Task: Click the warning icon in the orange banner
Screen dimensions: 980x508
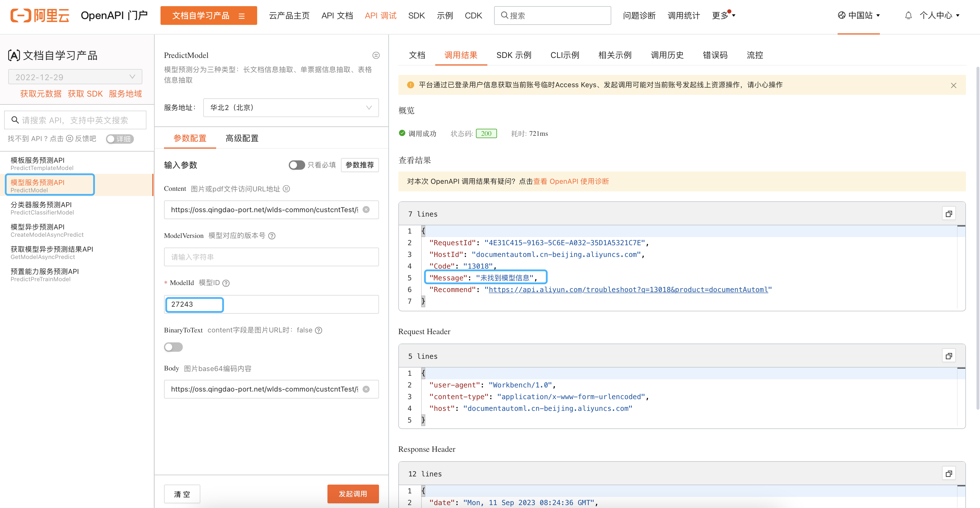Action: [410, 85]
